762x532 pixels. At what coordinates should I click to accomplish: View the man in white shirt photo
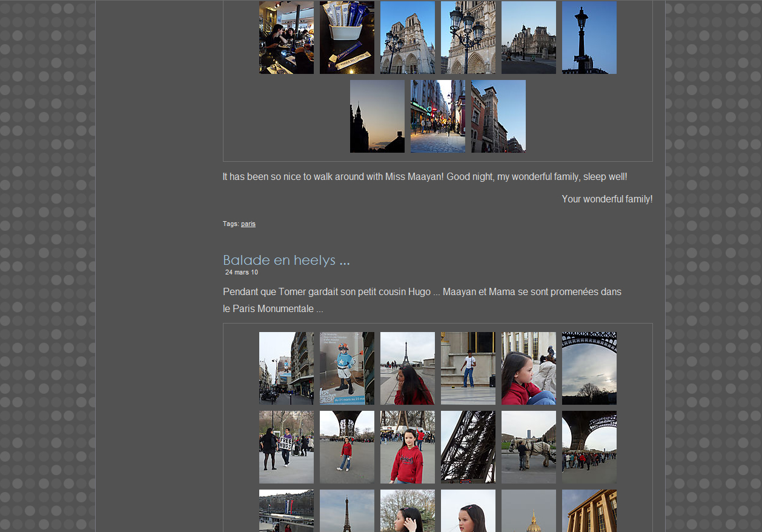468,368
